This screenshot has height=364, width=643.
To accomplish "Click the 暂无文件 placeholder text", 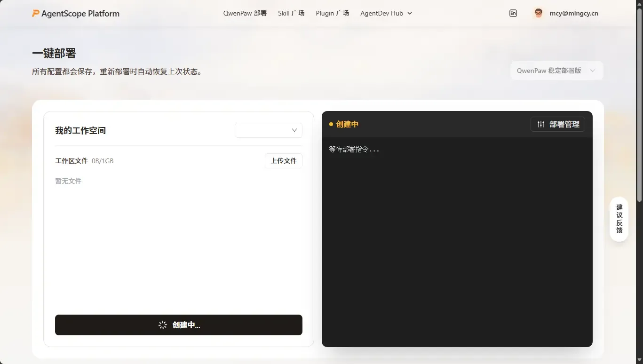I will point(68,181).
